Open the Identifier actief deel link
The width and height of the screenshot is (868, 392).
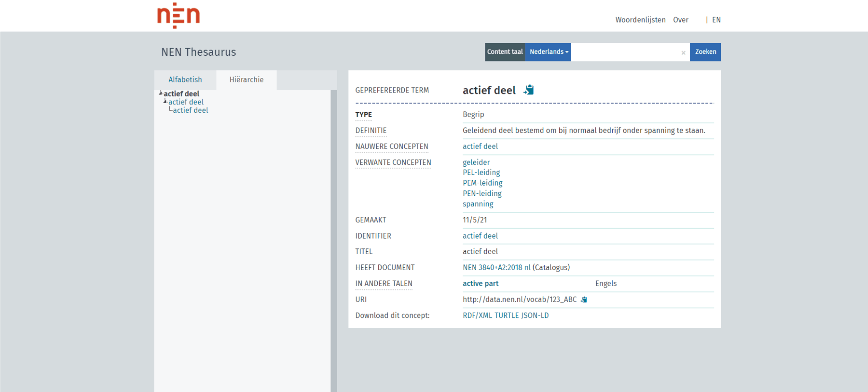point(480,236)
